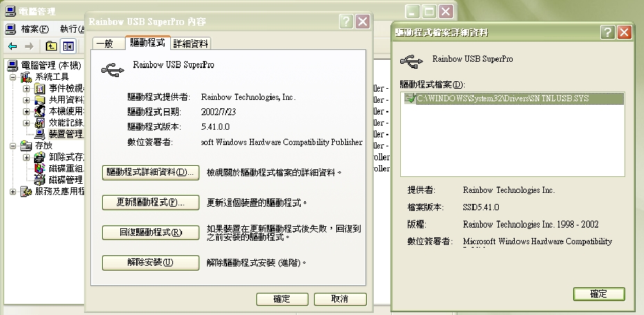Click the system menu icon left of 檔案(F)
The image size is (644, 315).
[11, 29]
